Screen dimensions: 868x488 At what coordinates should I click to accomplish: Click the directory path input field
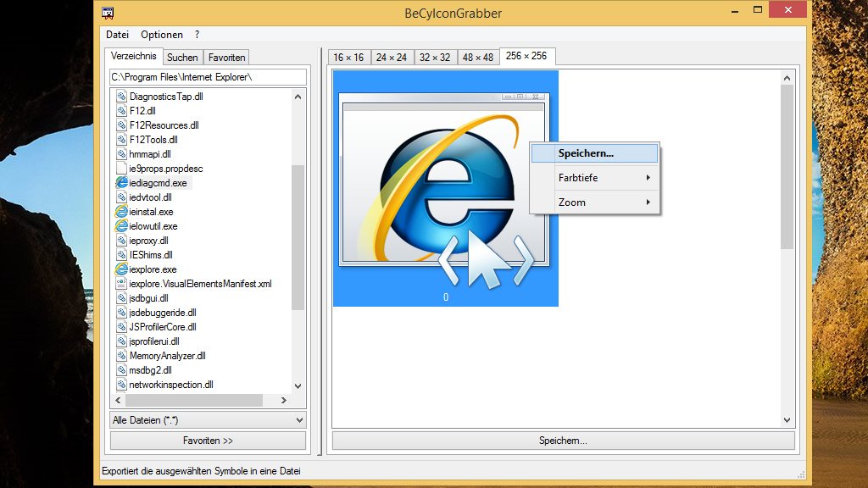coord(209,77)
